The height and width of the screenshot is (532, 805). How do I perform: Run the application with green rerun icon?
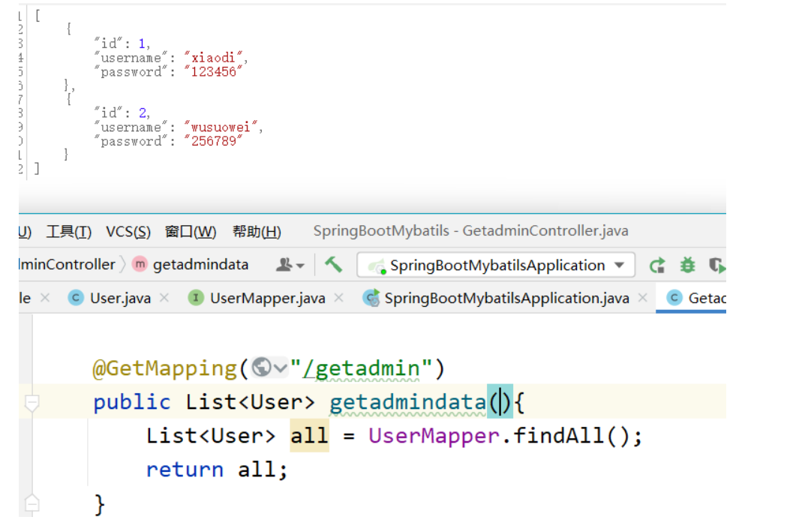coord(657,265)
